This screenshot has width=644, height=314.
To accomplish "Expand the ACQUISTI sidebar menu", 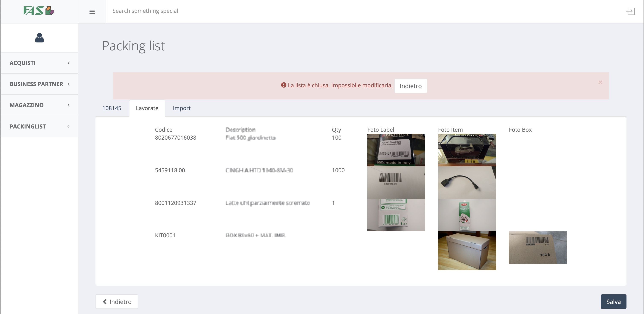I will 40,63.
